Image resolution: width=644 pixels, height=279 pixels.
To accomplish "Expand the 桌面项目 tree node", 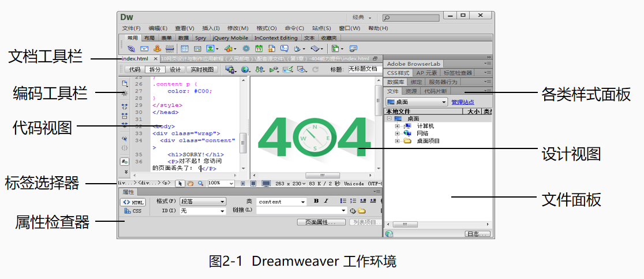I will click(397, 140).
